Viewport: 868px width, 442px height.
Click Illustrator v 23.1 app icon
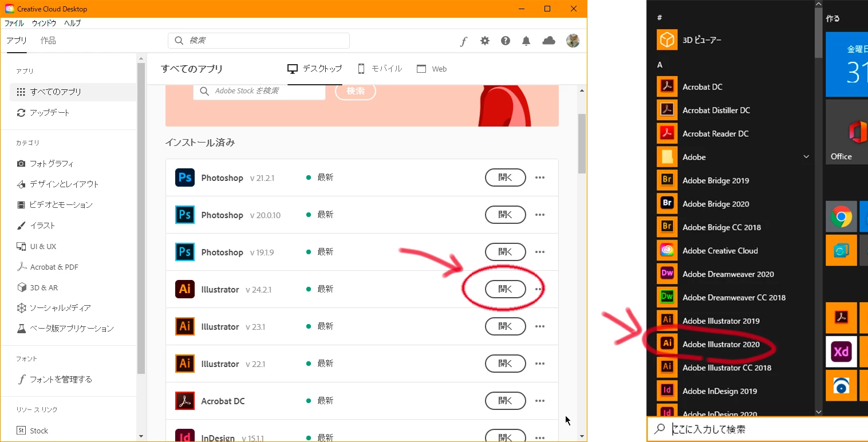tap(185, 326)
